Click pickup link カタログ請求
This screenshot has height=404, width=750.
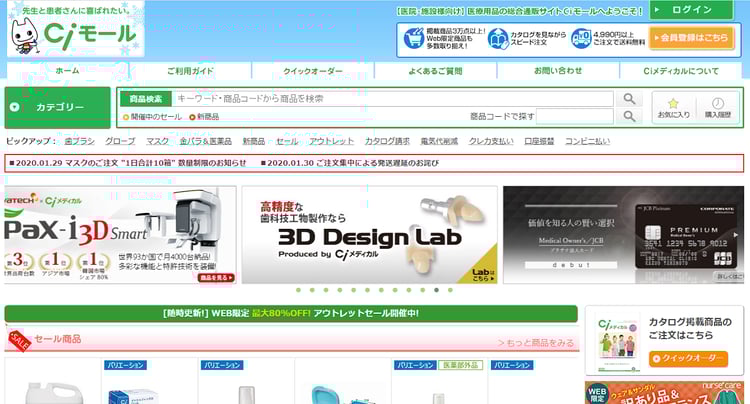387,141
